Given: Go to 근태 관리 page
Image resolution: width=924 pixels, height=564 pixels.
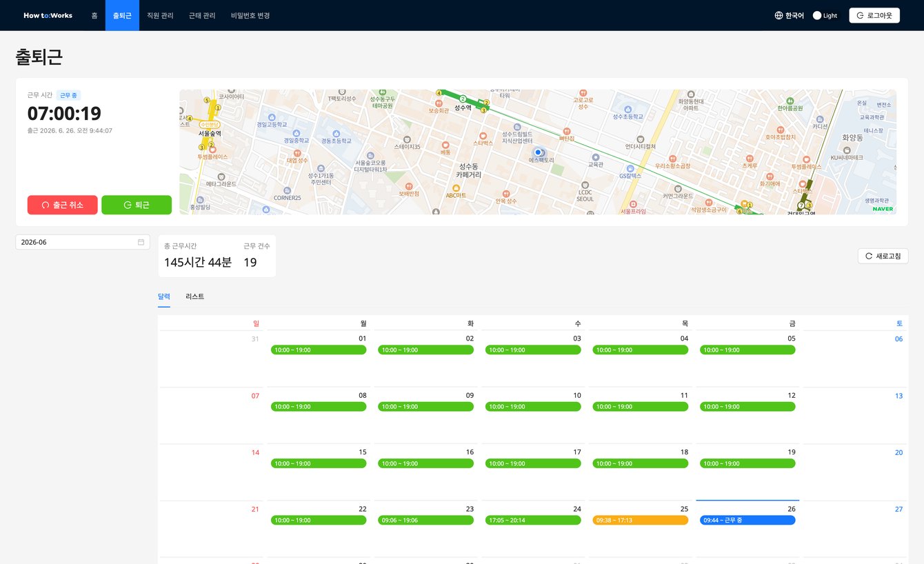Looking at the screenshot, I should (202, 15).
